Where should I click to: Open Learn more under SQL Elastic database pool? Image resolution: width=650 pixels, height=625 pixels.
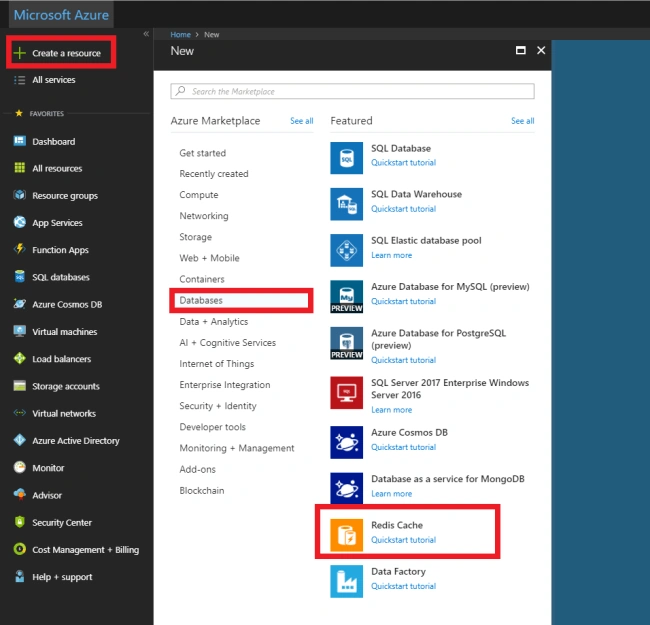point(391,255)
